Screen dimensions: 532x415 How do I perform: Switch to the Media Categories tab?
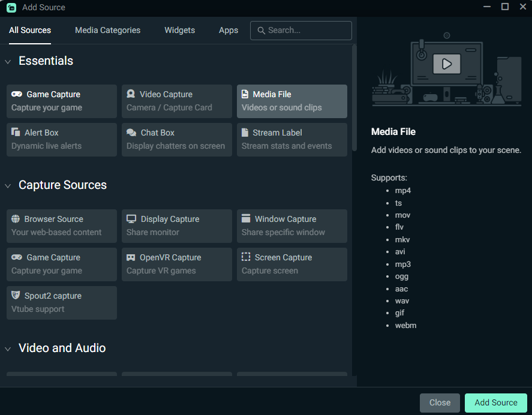point(107,30)
